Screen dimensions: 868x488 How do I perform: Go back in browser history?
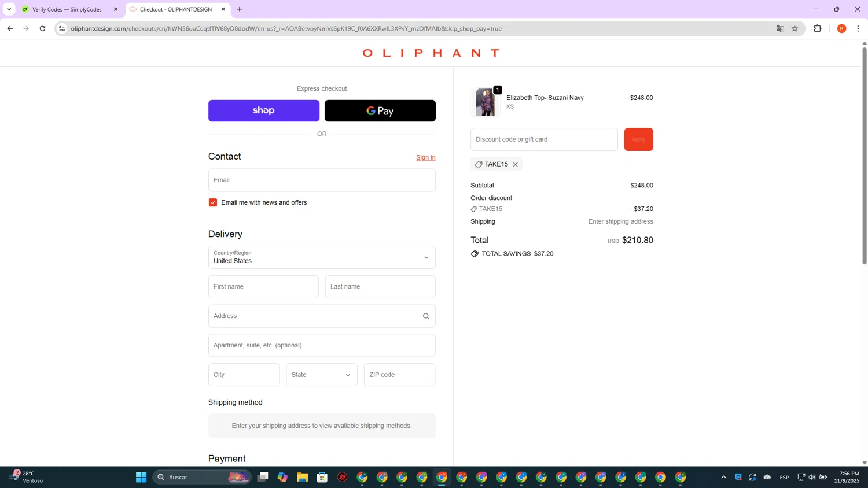coord(10,28)
